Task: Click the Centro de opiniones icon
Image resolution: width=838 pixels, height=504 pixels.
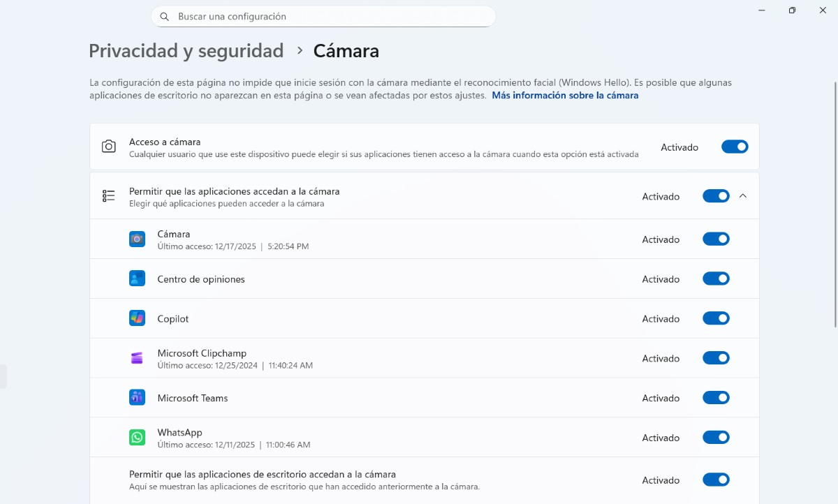Action: pyautogui.click(x=137, y=279)
